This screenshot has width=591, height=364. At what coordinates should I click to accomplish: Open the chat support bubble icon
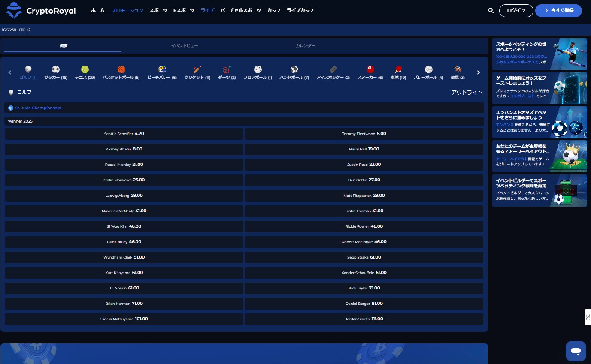click(x=576, y=351)
